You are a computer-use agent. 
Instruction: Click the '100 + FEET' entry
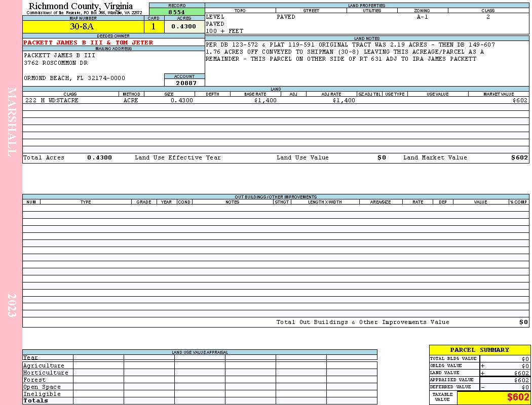[224, 31]
